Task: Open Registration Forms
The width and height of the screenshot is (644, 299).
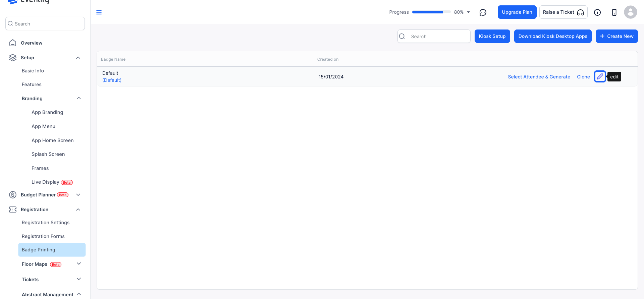Action: coord(43,236)
